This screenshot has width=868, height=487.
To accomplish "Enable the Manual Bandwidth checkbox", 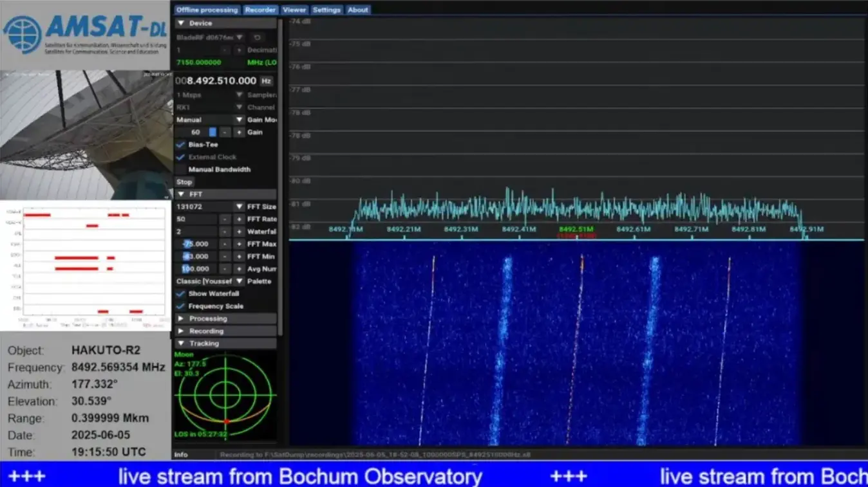I will tap(180, 170).
